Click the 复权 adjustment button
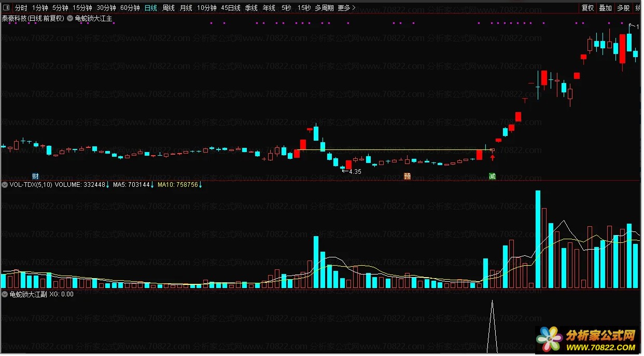The width and height of the screenshot is (644, 356). tap(587, 8)
